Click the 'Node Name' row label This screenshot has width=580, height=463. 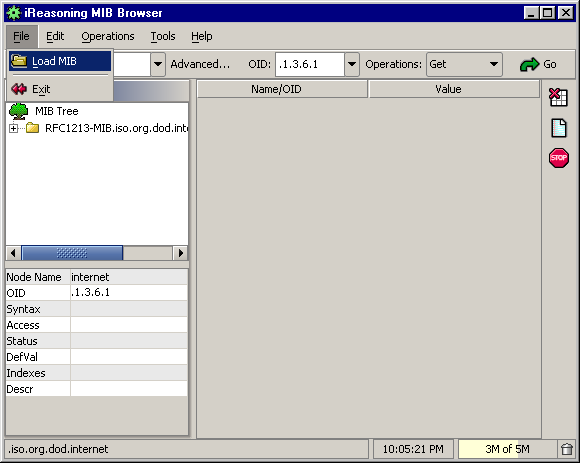point(34,277)
